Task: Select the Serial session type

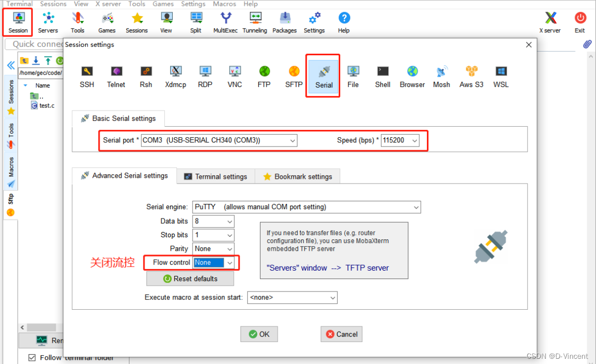Action: pyautogui.click(x=324, y=76)
